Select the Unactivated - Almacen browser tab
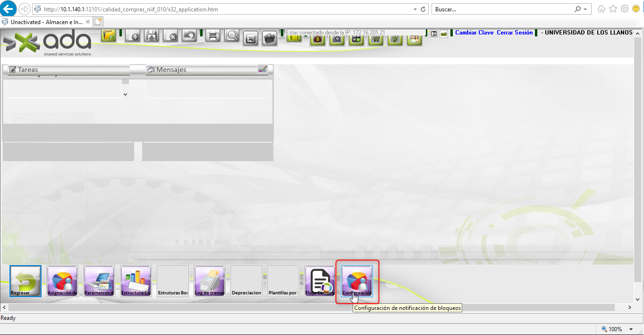 tap(46, 22)
